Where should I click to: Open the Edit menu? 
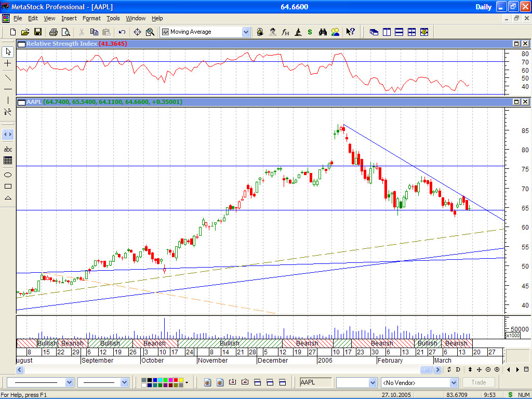click(x=33, y=18)
